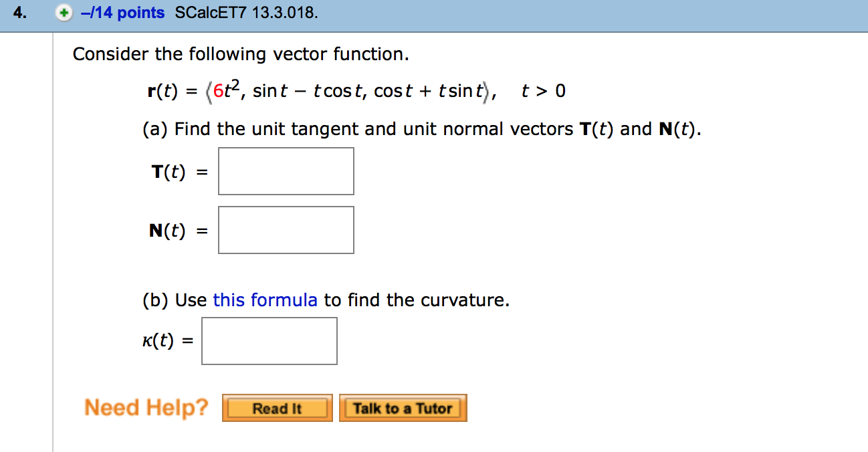The height and width of the screenshot is (452, 868).
Task: Select the κ(t) curvature answer box
Action: 269,341
